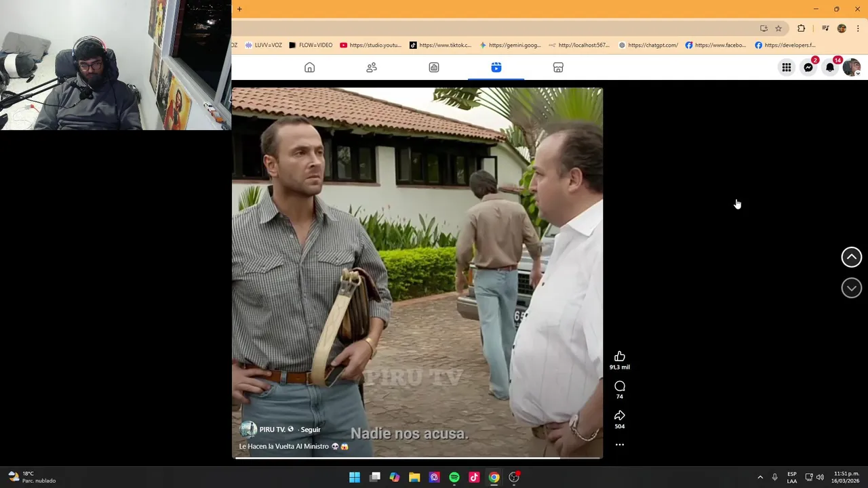Open the Marketplace tab
This screenshot has width=868, height=488.
pos(558,68)
